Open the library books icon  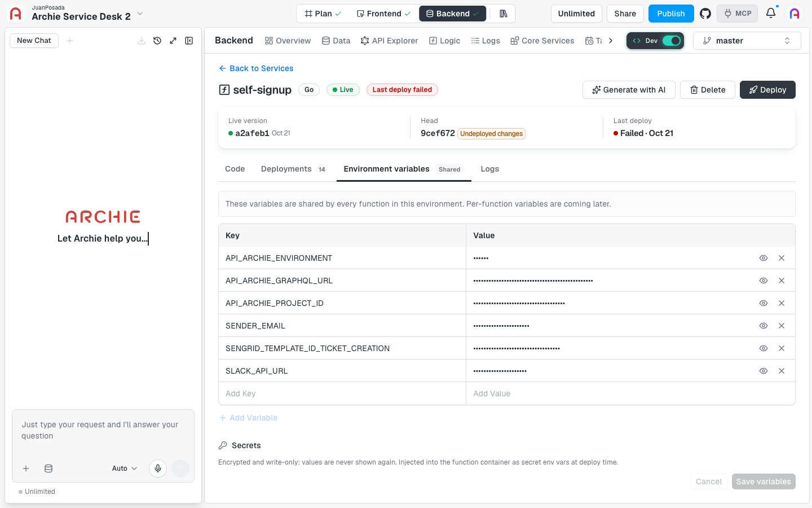[x=504, y=14]
